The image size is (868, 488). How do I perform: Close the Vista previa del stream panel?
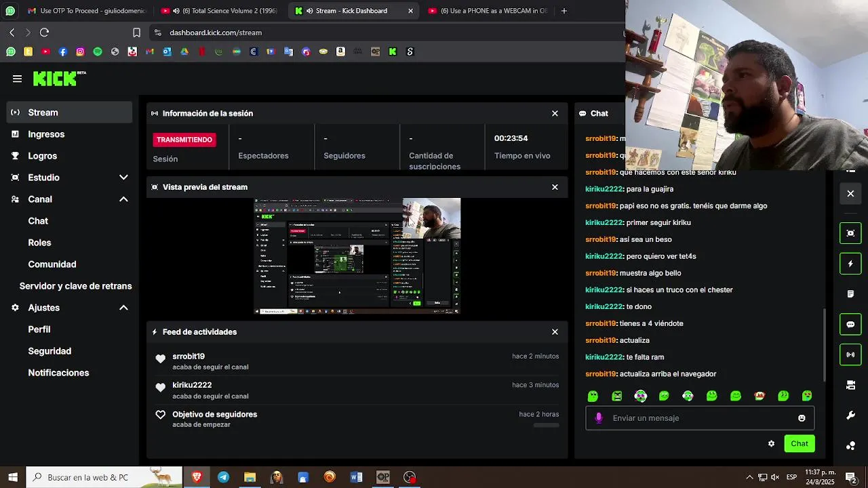(x=555, y=187)
